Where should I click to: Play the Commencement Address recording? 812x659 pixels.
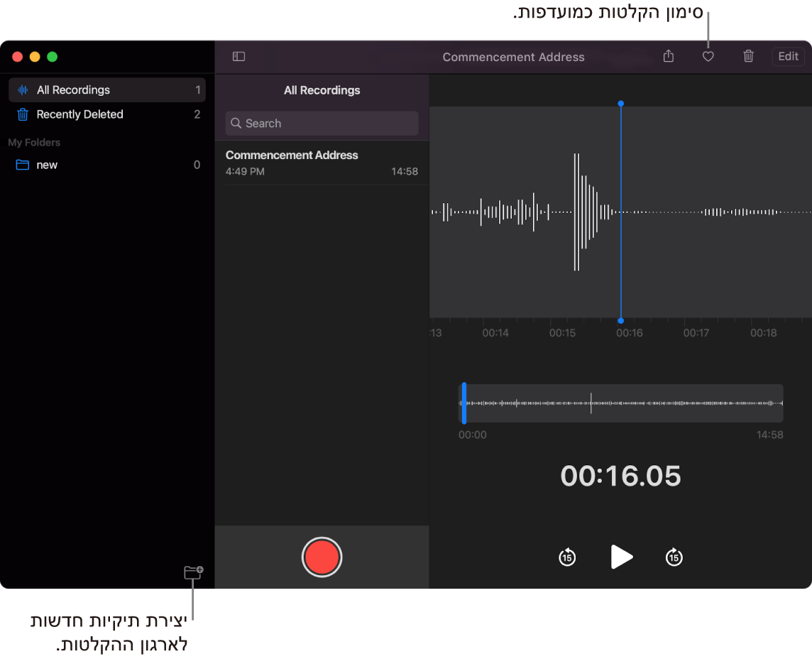coord(622,557)
